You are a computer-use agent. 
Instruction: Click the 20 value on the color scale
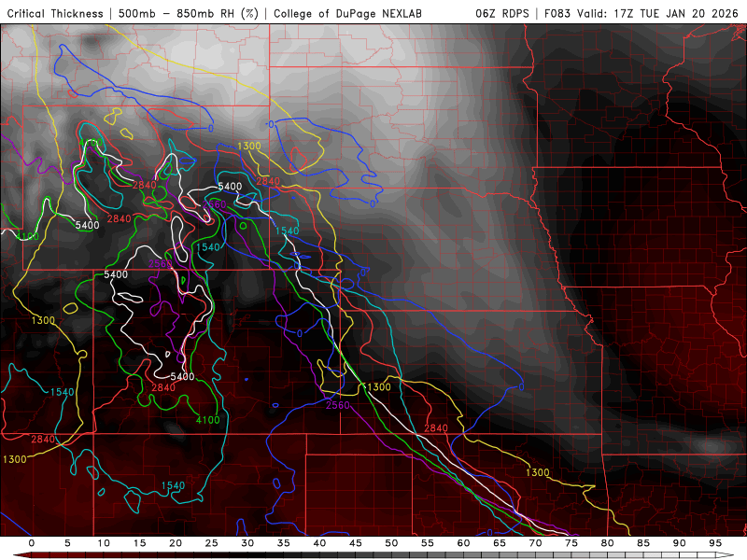coord(176,543)
